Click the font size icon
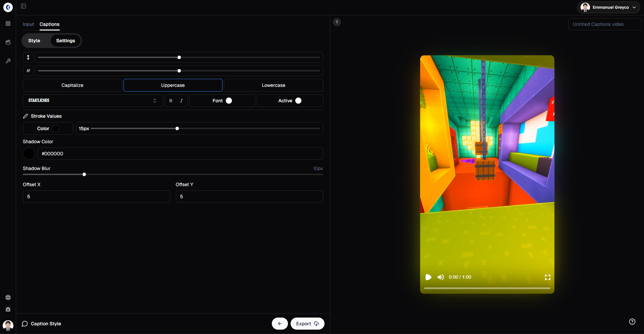 28,71
